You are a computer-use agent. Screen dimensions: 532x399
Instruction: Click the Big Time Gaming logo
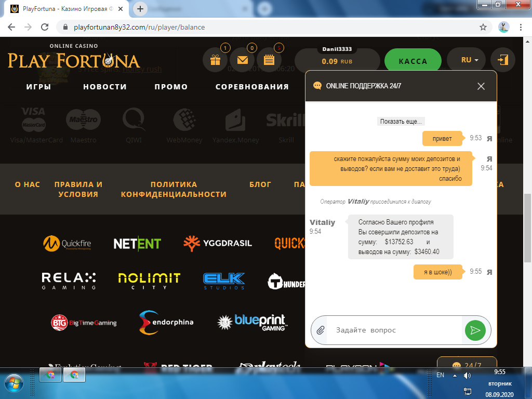tap(84, 322)
